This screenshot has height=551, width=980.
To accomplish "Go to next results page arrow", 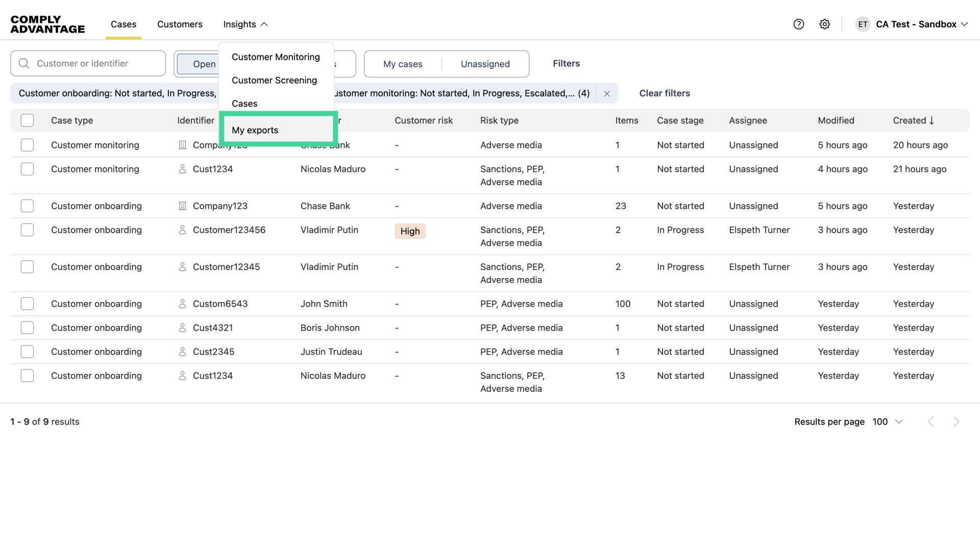I will pyautogui.click(x=957, y=421).
